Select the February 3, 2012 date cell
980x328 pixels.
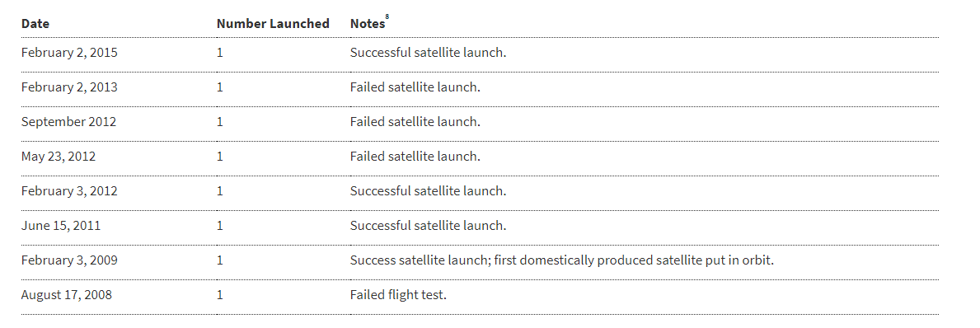[x=69, y=191]
